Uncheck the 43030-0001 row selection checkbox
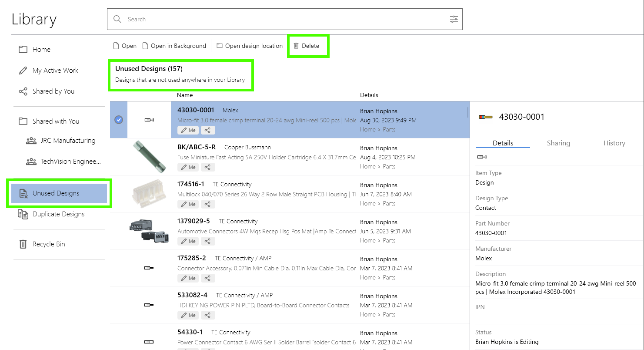The image size is (644, 350). (119, 120)
